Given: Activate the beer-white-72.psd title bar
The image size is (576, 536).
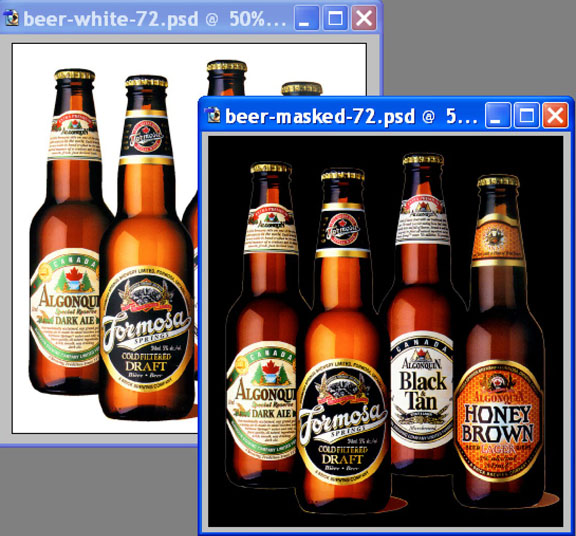Looking at the screenshot, I should tap(154, 18).
